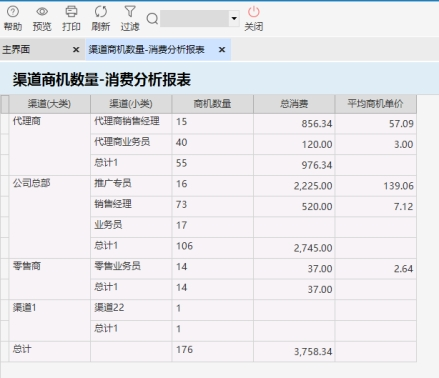This screenshot has width=439, height=378.
Task: Click the search magnifier icon
Action: pyautogui.click(x=152, y=19)
